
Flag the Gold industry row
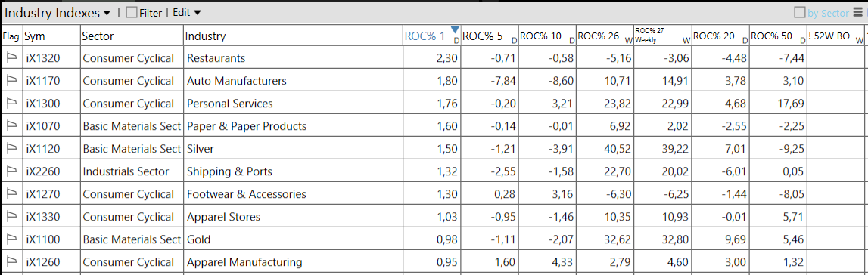(x=11, y=239)
